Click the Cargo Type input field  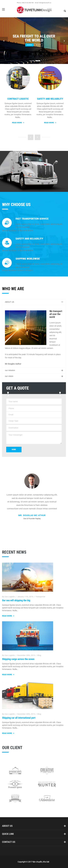34,421
